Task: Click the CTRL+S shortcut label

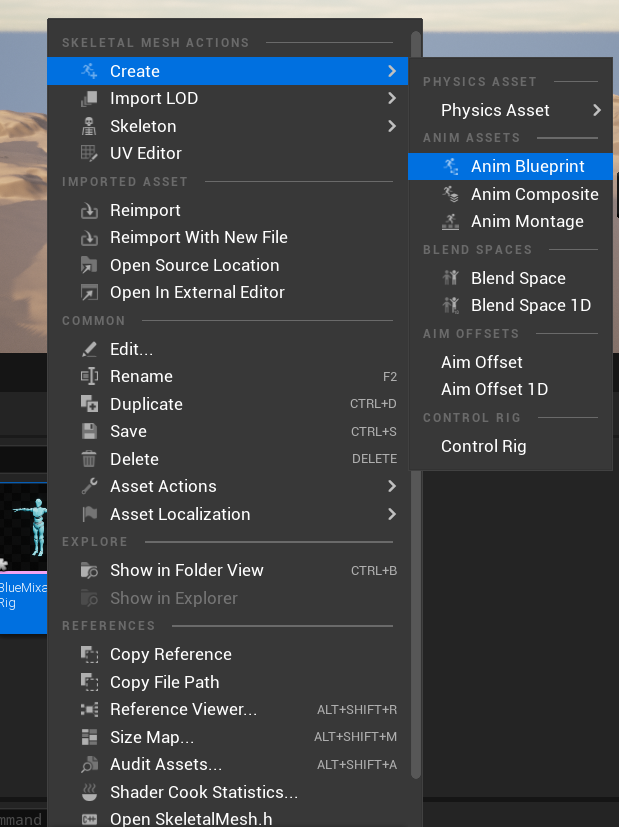Action: (374, 431)
